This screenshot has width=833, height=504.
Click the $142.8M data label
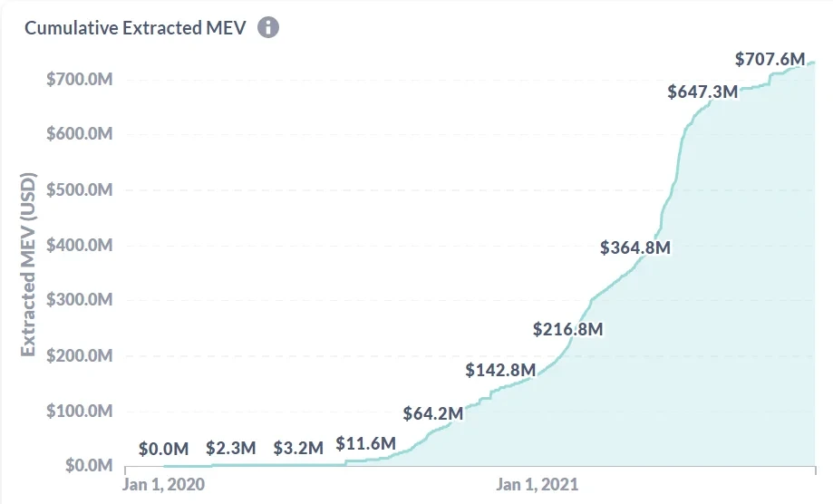[500, 370]
